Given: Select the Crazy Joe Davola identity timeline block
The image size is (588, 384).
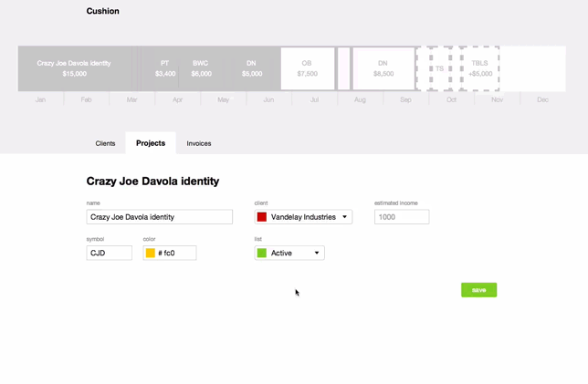Looking at the screenshot, I should coord(75,68).
